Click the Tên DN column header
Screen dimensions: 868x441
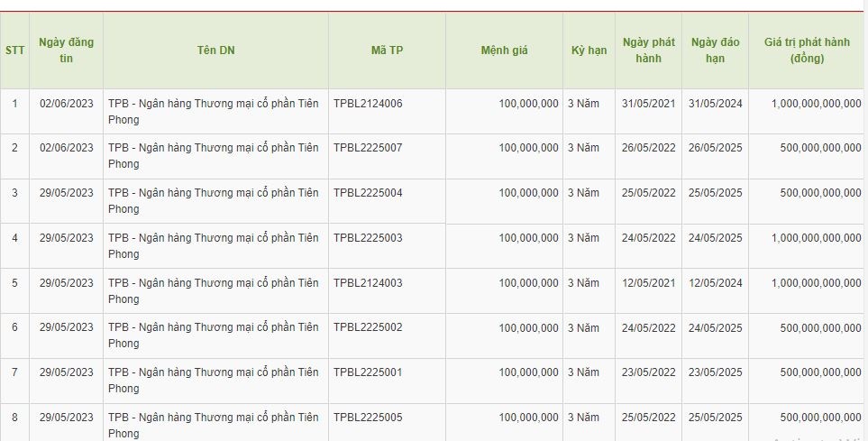216,51
